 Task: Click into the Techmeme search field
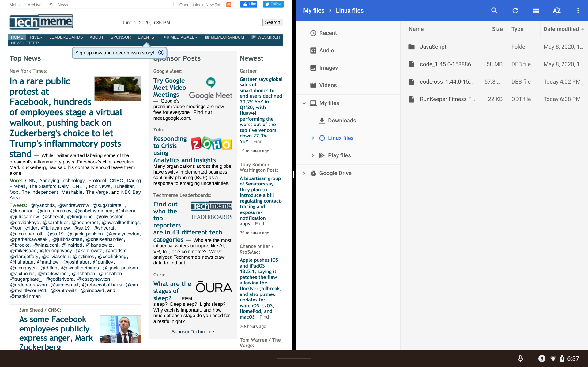pyautogui.click(x=235, y=22)
